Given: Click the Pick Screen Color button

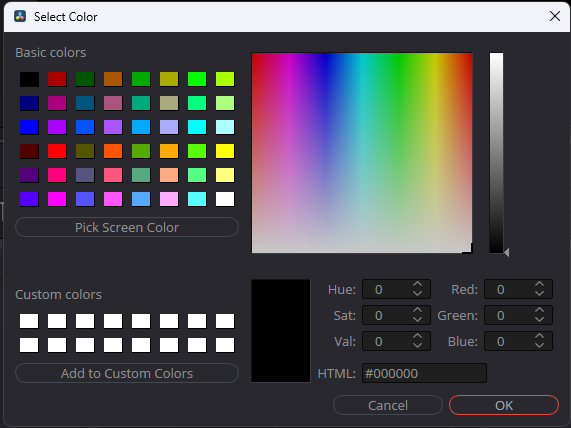Looking at the screenshot, I should click(127, 227).
